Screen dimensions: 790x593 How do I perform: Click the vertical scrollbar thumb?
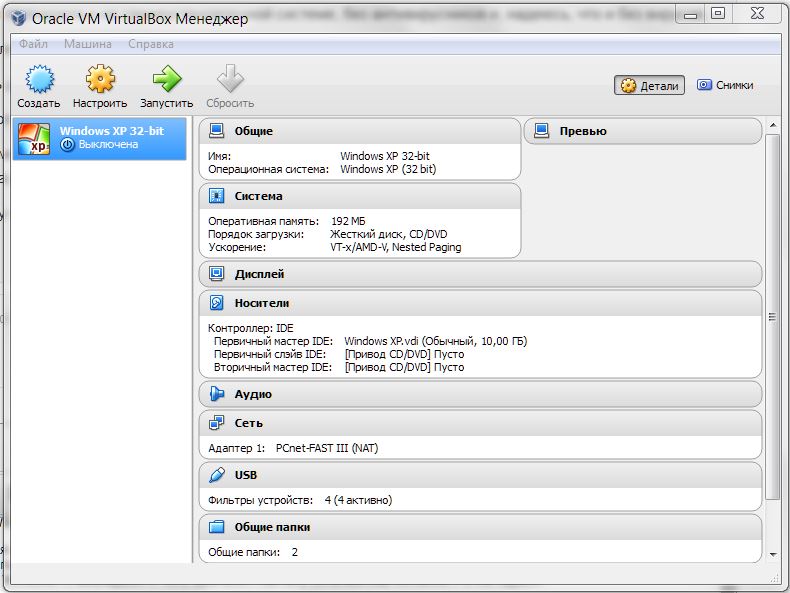[x=772, y=317]
